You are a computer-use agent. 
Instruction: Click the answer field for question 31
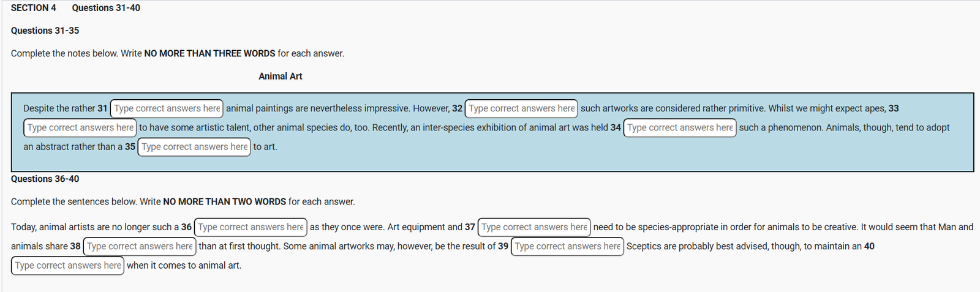167,108
